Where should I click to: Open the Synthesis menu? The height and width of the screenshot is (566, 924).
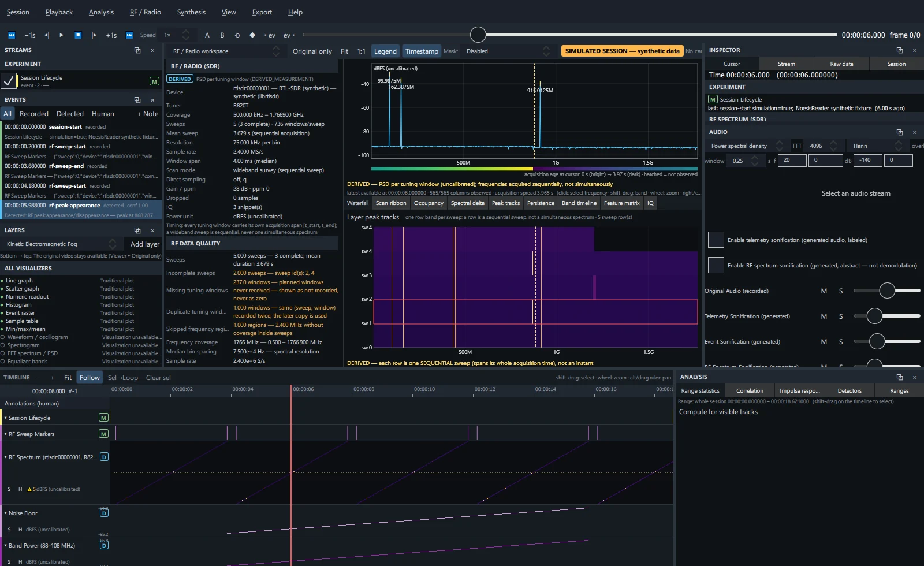coord(191,12)
